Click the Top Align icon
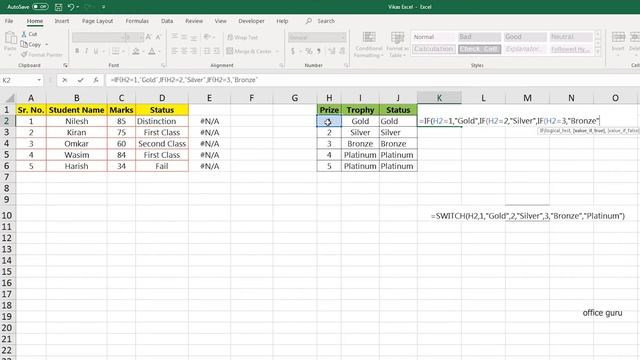Screen dimensions: 640x360 pyautogui.click(x=174, y=37)
